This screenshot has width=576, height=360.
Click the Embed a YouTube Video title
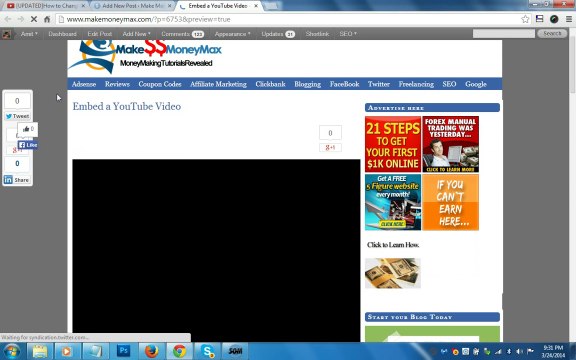click(x=127, y=106)
